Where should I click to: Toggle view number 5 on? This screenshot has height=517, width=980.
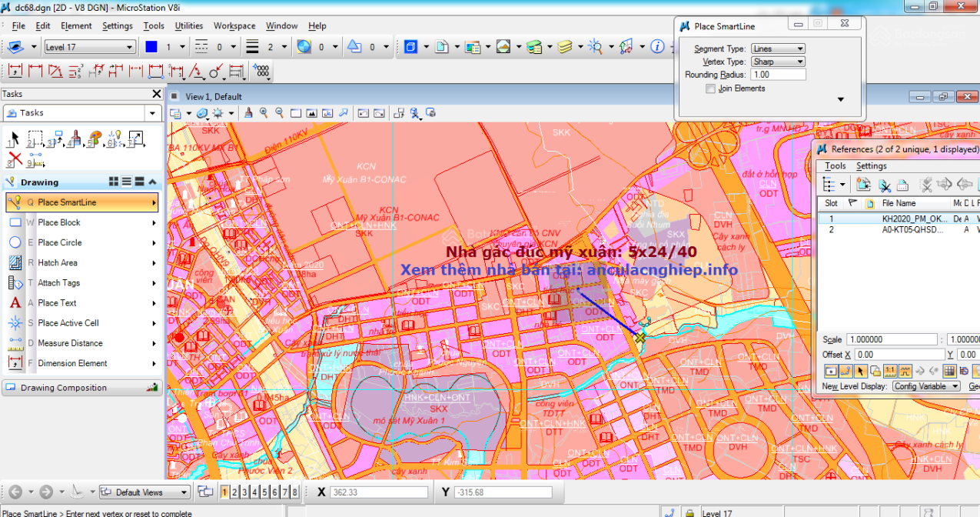[x=264, y=492]
